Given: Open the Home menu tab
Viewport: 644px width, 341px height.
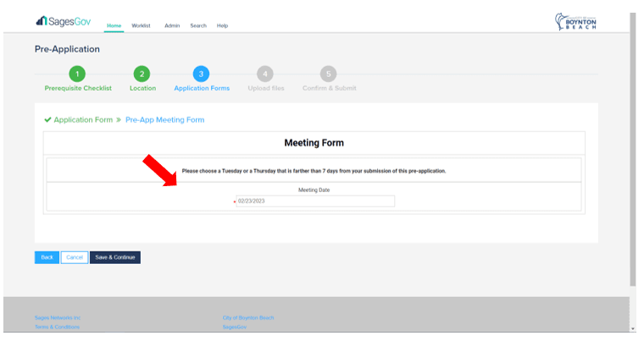Looking at the screenshot, I should [114, 26].
